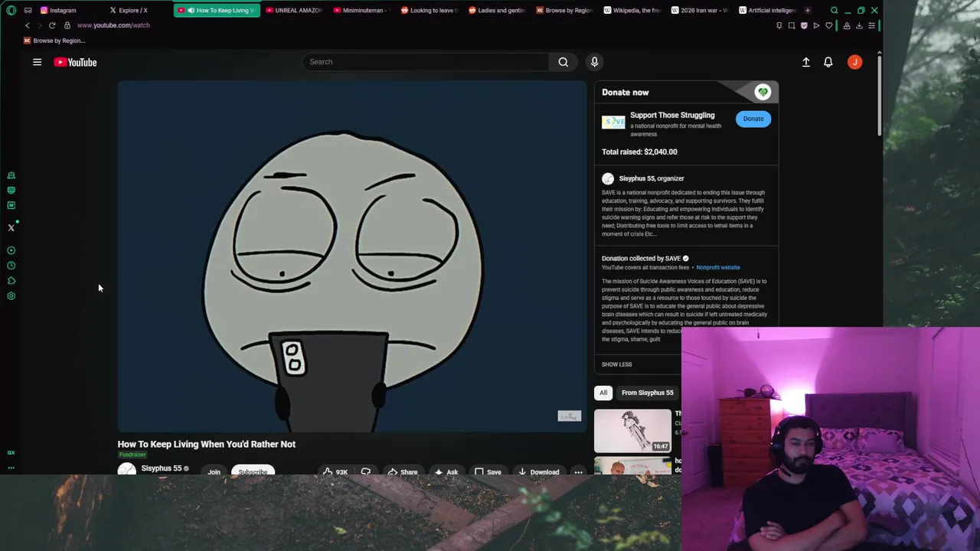This screenshot has width=980, height=551.
Task: Search tabs with the top-right magnifier
Action: [x=835, y=11]
